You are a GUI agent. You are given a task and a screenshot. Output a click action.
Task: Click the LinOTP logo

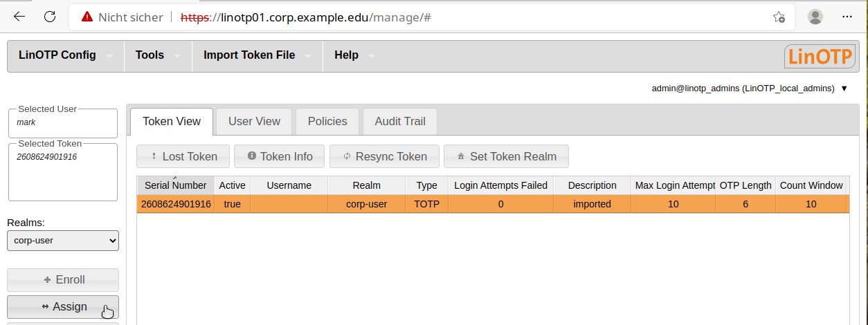pyautogui.click(x=820, y=56)
